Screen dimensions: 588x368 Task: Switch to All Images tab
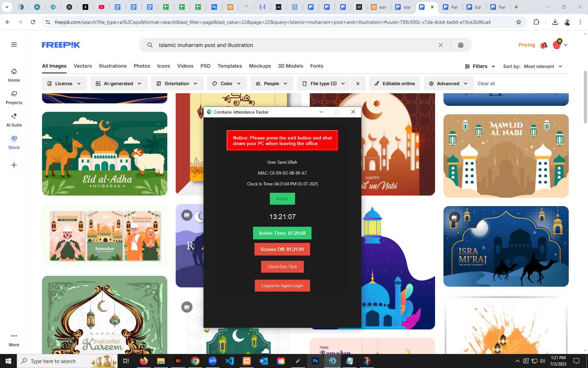54,66
